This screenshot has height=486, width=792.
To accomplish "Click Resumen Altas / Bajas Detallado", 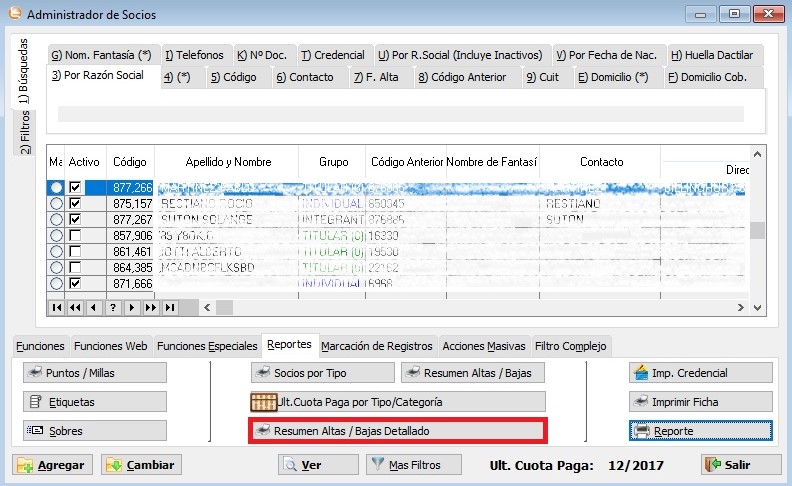I will click(397, 431).
